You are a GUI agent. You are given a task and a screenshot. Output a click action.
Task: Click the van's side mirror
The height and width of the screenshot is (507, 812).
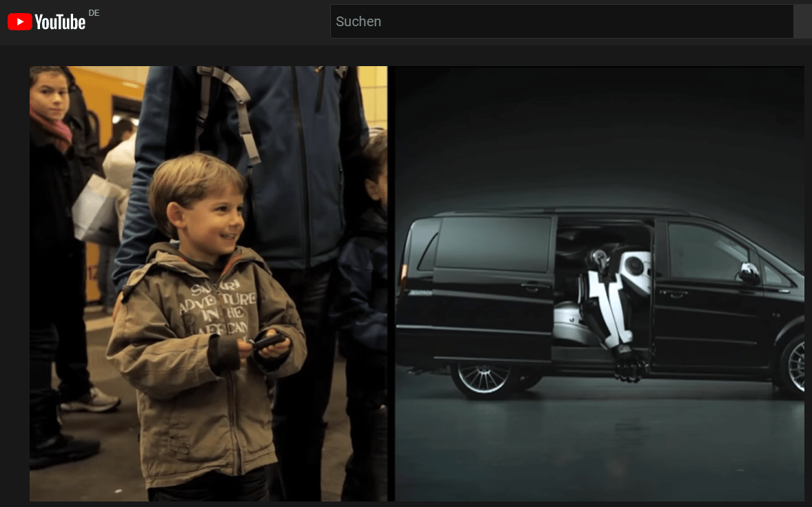tap(749, 272)
